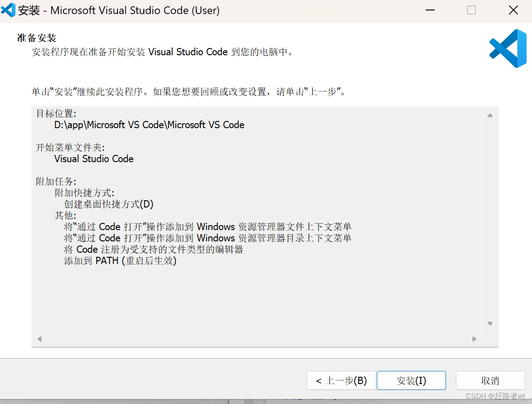Viewport: 532px width, 404px height.
Task: Click the summary box scroll-right arrow
Action: [474, 339]
